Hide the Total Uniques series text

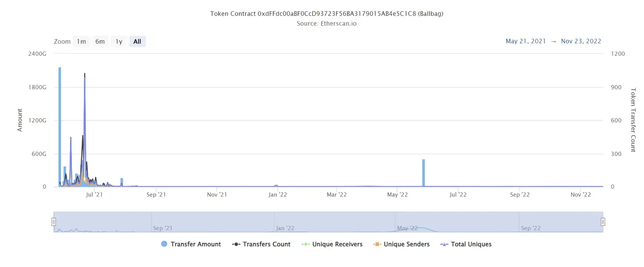coord(471,244)
